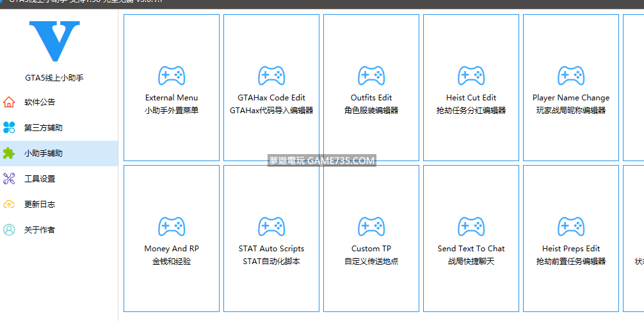Screen dimensions: 644x321
Task: Click the gamepad icon above Player Name Change
Action: [571, 75]
